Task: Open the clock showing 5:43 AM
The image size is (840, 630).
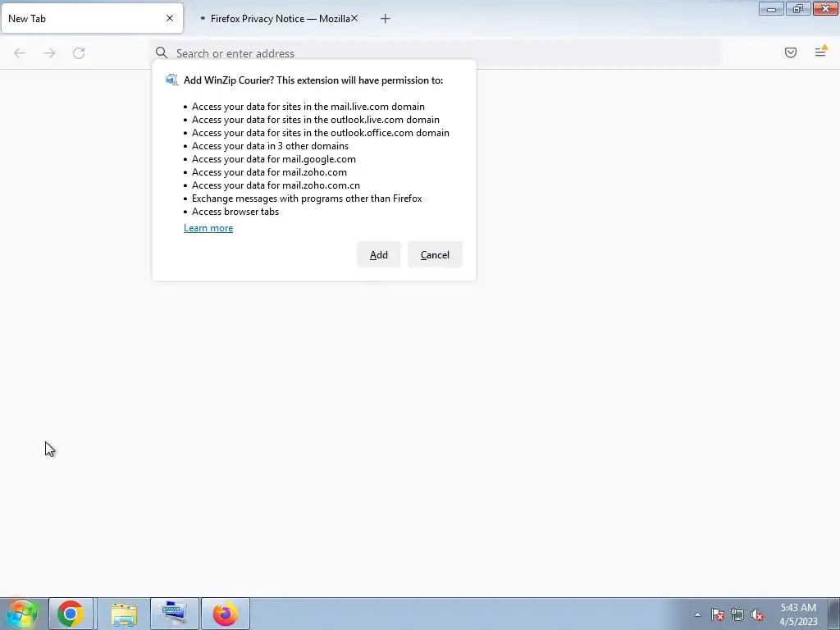Action: click(798, 614)
